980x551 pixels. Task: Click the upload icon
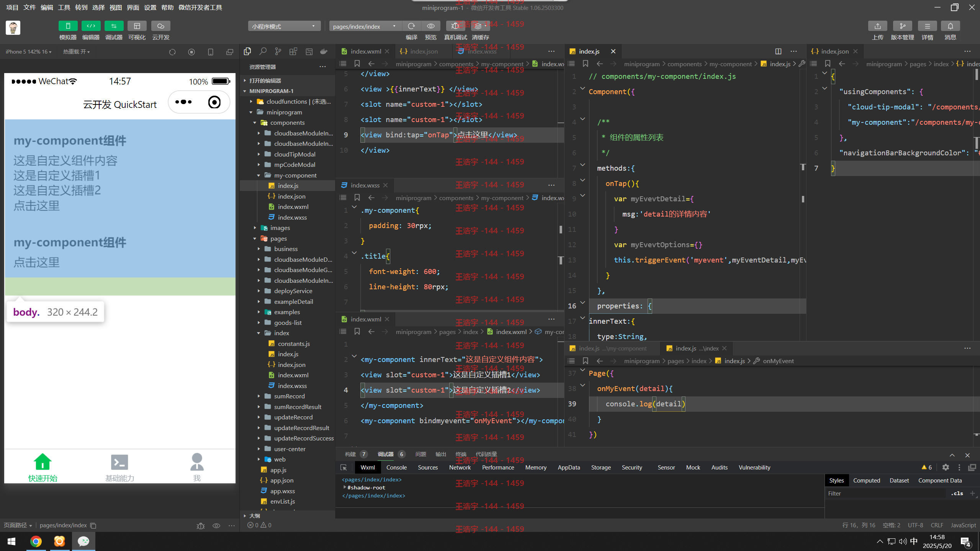pyautogui.click(x=877, y=26)
